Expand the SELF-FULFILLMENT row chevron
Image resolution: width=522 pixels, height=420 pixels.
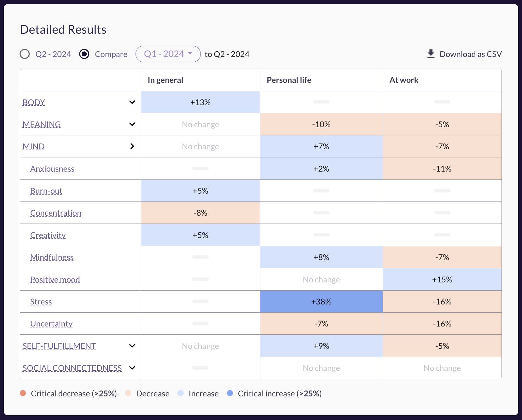132,346
